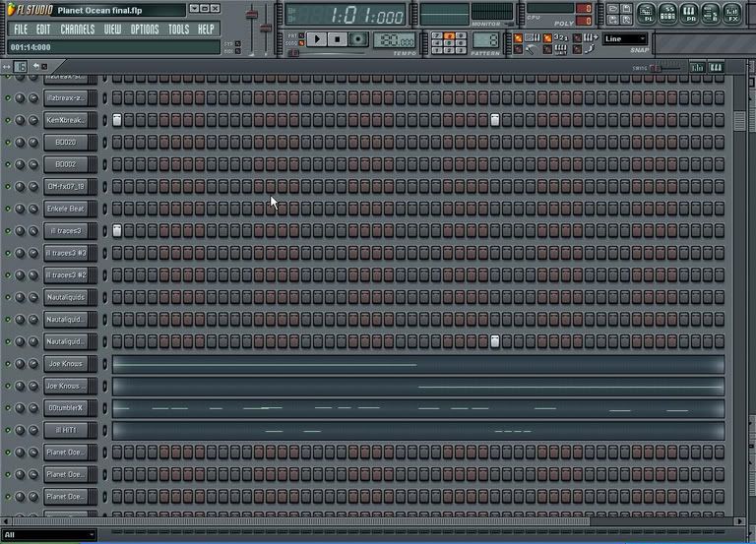The image size is (756, 544).
Task: Click the song position slider under transport
Action: 293,53
